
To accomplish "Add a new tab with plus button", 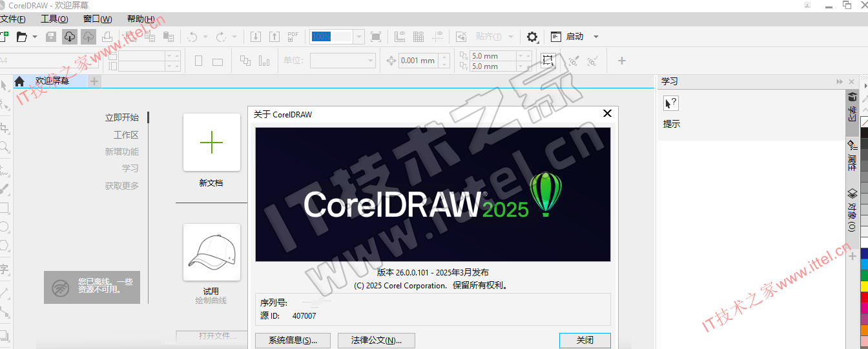I will coord(94,81).
